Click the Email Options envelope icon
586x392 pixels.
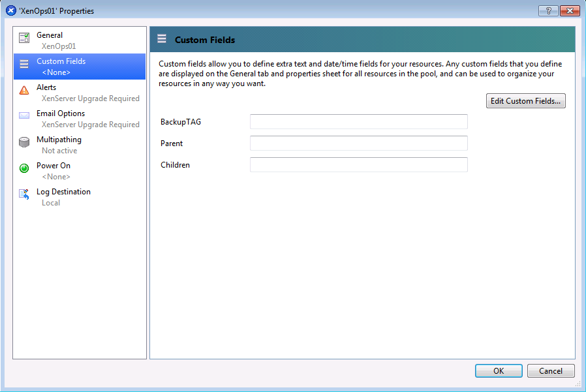[x=24, y=115]
